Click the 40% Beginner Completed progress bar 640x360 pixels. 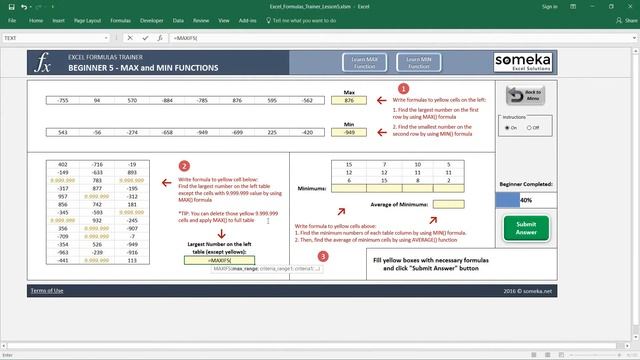click(x=526, y=200)
